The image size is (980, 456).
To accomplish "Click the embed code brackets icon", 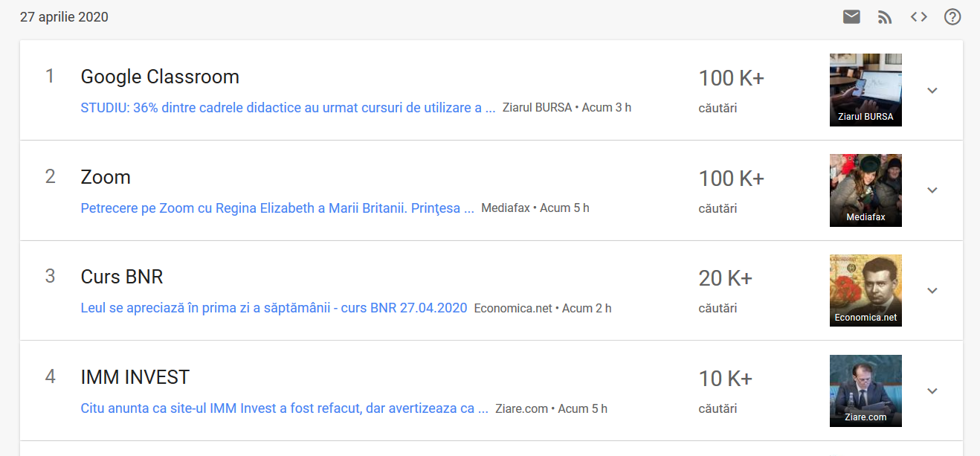I will tap(919, 17).
